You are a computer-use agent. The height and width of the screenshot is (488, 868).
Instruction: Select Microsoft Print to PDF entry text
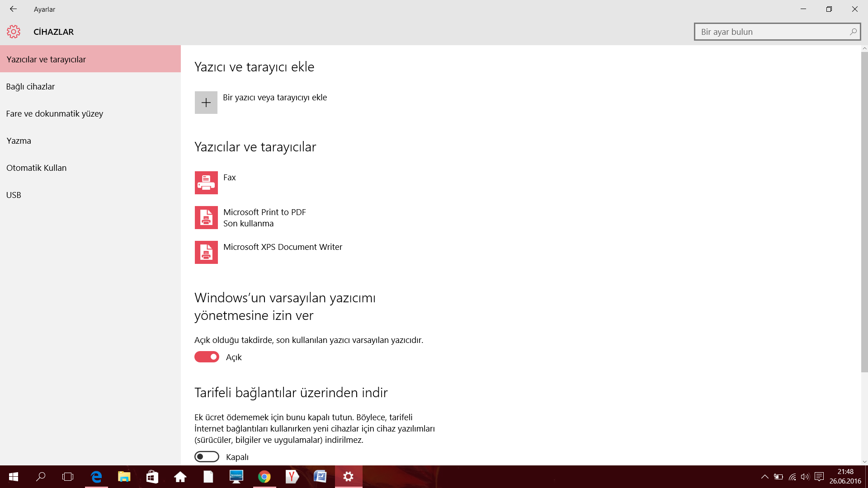pos(264,212)
